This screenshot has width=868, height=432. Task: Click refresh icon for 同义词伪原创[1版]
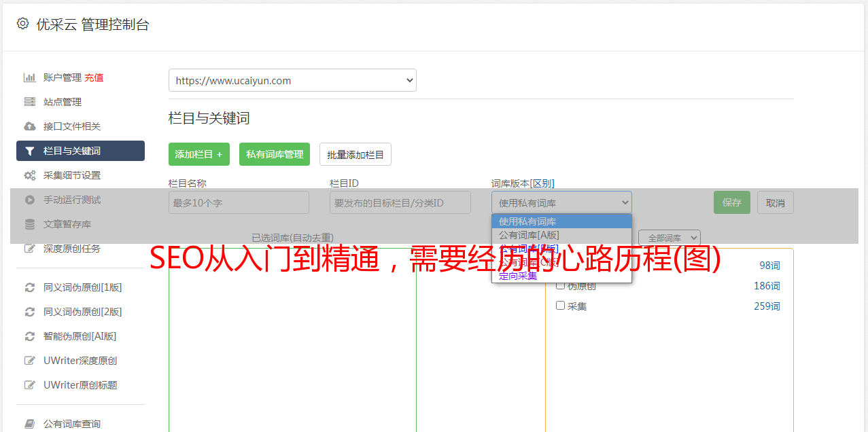(x=30, y=287)
